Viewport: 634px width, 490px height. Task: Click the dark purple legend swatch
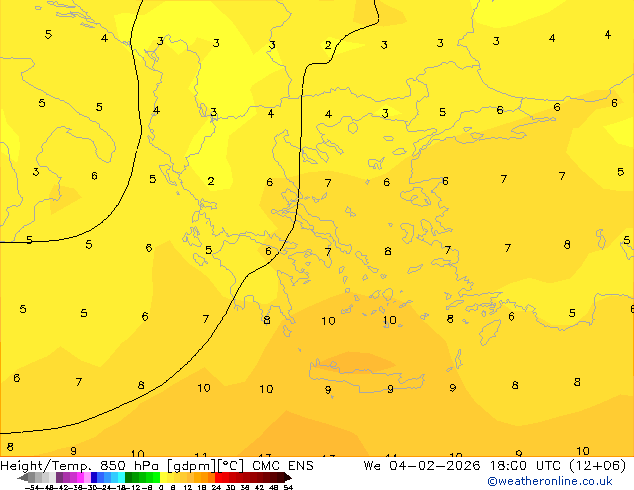coord(59,478)
